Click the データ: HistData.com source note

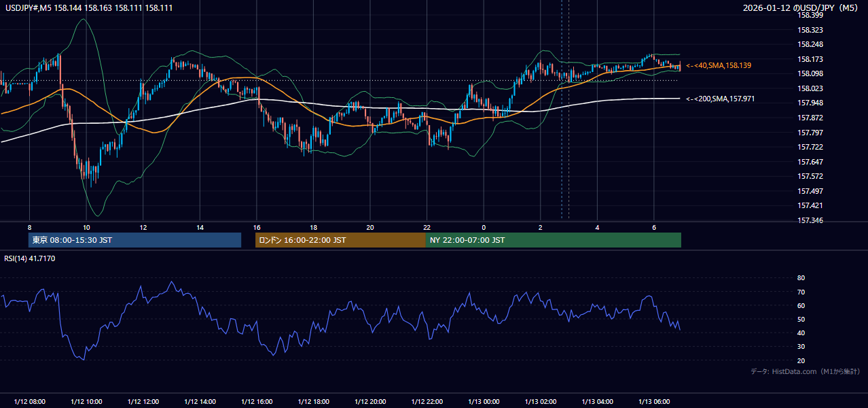pyautogui.click(x=806, y=371)
